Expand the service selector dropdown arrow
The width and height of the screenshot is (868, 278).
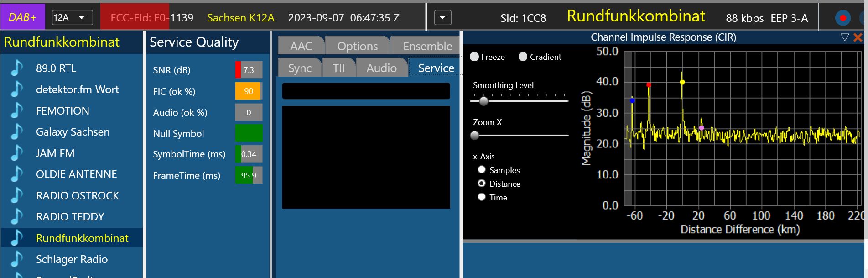[x=442, y=18]
